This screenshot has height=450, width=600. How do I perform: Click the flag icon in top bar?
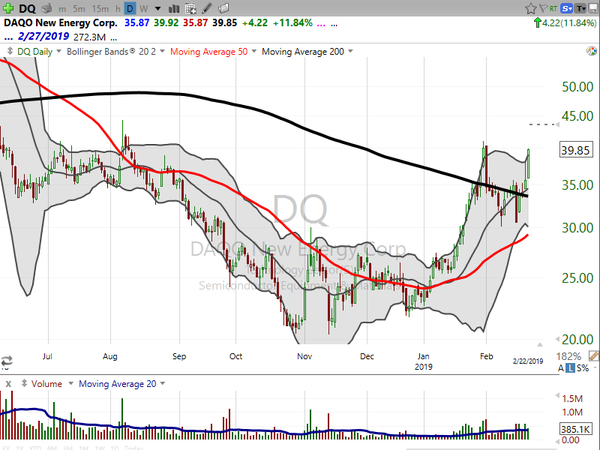click(x=543, y=8)
